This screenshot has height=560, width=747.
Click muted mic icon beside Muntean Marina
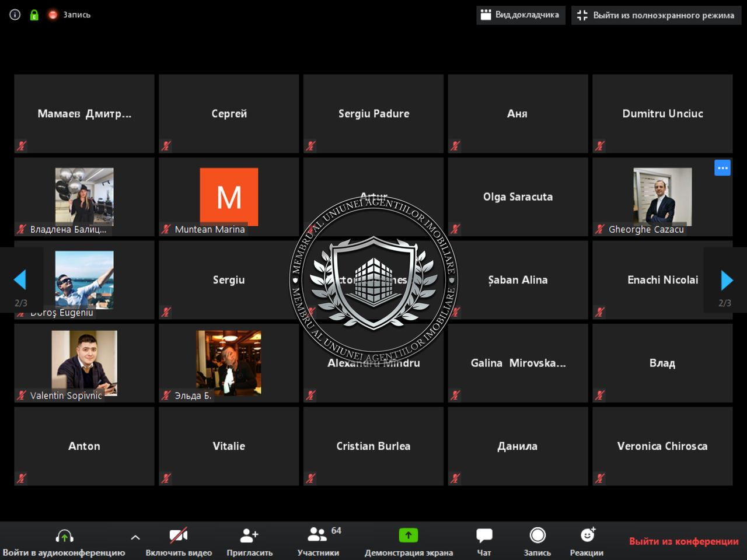coord(166,229)
